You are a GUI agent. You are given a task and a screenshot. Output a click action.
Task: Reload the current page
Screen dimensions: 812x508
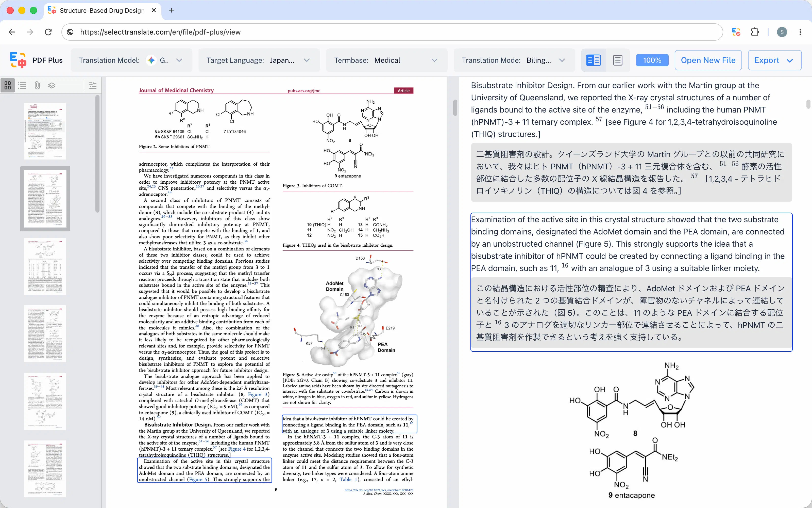[48, 32]
